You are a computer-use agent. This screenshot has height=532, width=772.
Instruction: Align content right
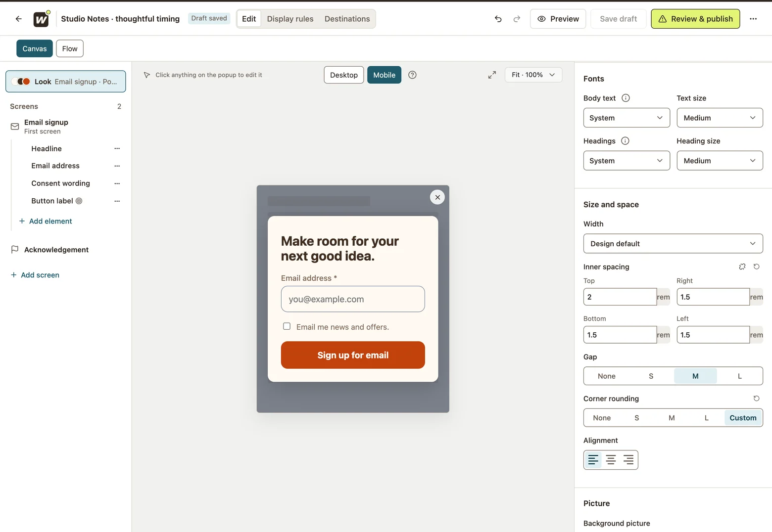[628, 460]
